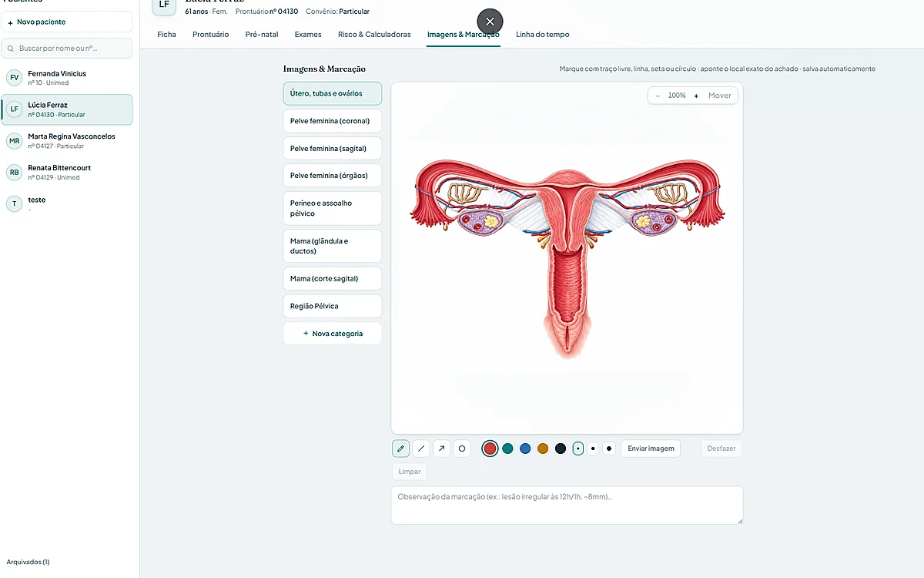924x578 pixels.
Task: Open the Linha do tempo tab
Action: 543,35
